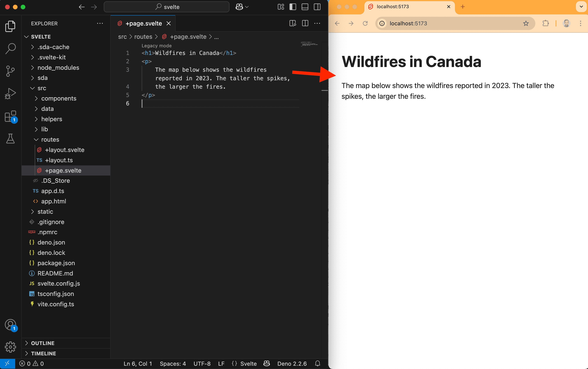Open +layout.ts file
Screen dimensions: 588x369
click(59, 160)
